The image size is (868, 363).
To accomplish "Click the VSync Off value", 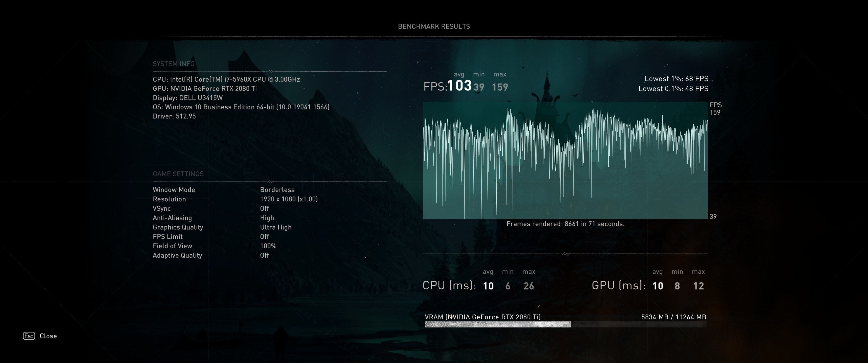I will tap(264, 208).
